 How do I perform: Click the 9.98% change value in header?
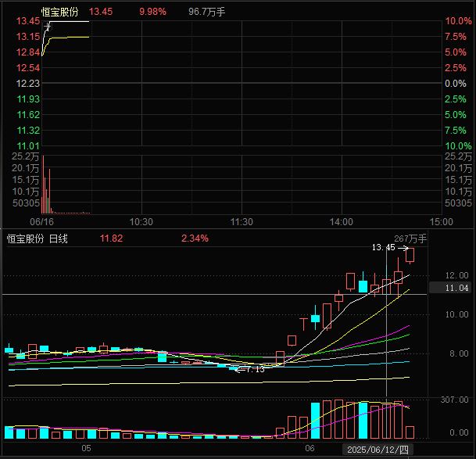tap(152, 12)
